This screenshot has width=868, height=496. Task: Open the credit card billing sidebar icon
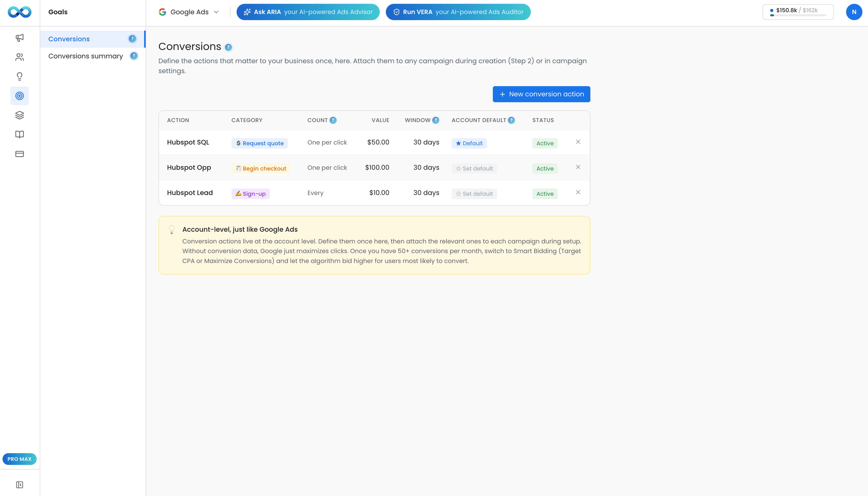tap(20, 154)
